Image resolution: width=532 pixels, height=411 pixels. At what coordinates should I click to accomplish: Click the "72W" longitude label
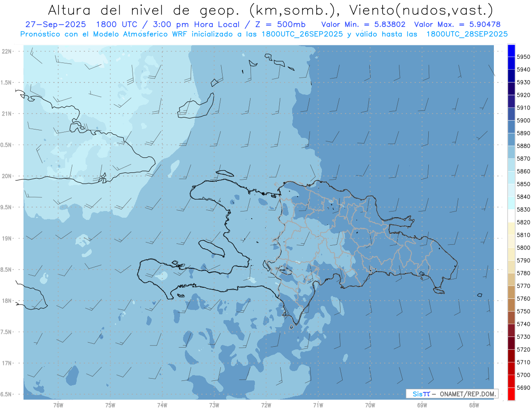[266, 405]
